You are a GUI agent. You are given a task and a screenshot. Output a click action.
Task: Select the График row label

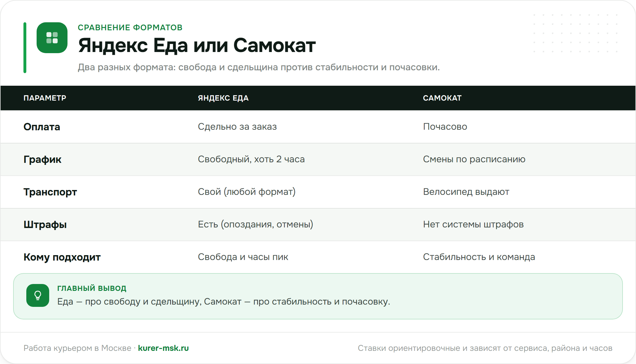click(42, 159)
